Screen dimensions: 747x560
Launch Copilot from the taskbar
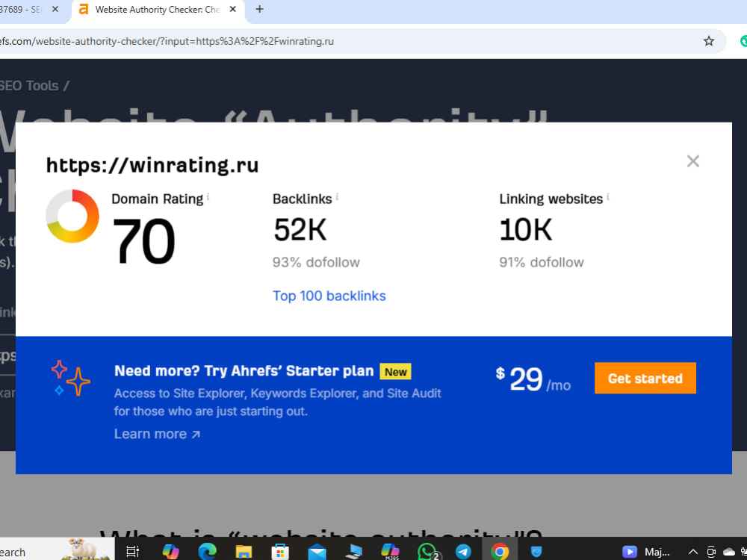coord(170,552)
